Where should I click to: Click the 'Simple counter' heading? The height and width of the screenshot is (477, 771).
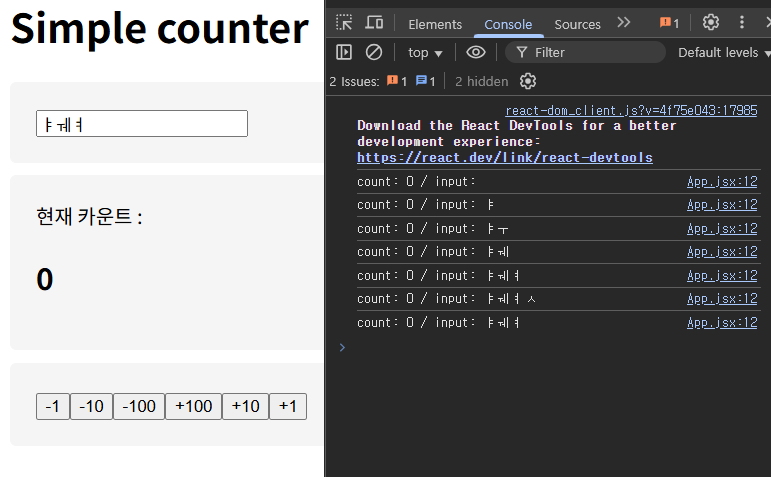click(x=159, y=29)
